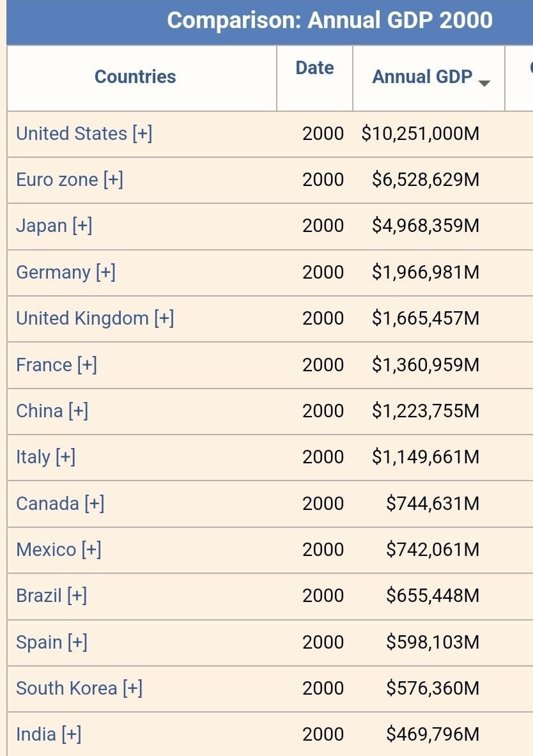Click the Annual GDP column header
This screenshot has width=533, height=756.
[x=422, y=77]
